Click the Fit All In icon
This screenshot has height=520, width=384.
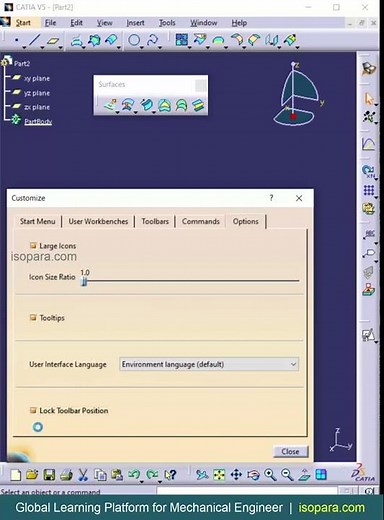coord(219,475)
